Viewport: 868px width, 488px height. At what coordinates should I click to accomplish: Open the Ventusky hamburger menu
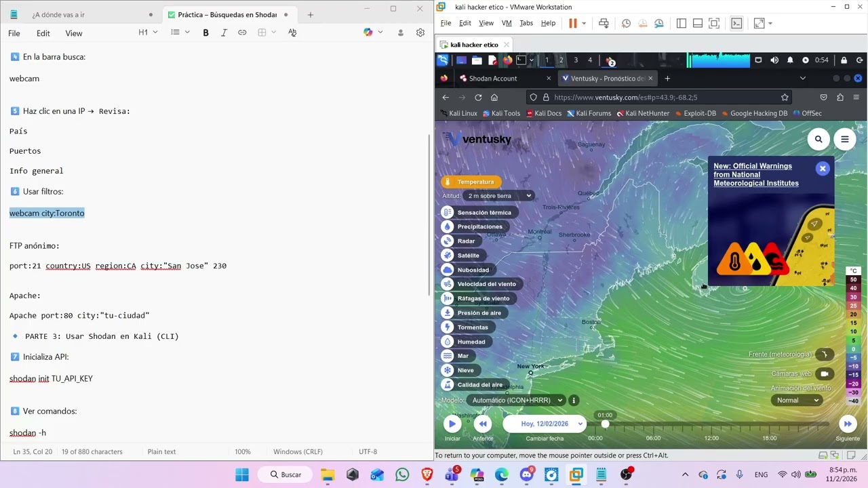tap(845, 140)
